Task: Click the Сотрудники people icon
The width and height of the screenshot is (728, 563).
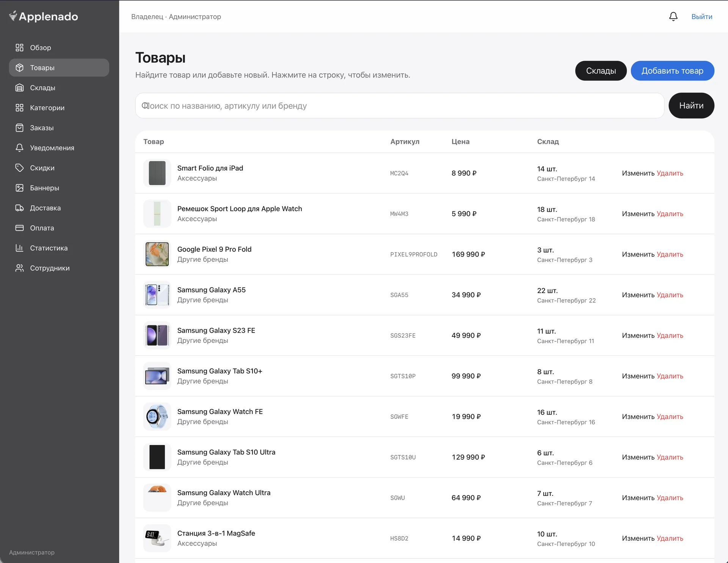Action: coord(19,268)
